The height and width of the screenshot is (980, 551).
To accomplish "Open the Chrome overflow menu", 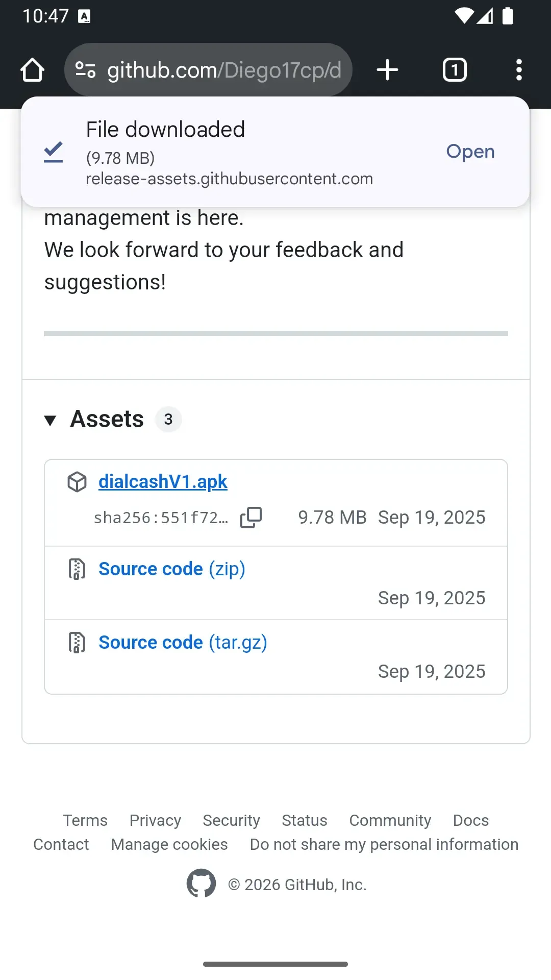I will pos(519,70).
